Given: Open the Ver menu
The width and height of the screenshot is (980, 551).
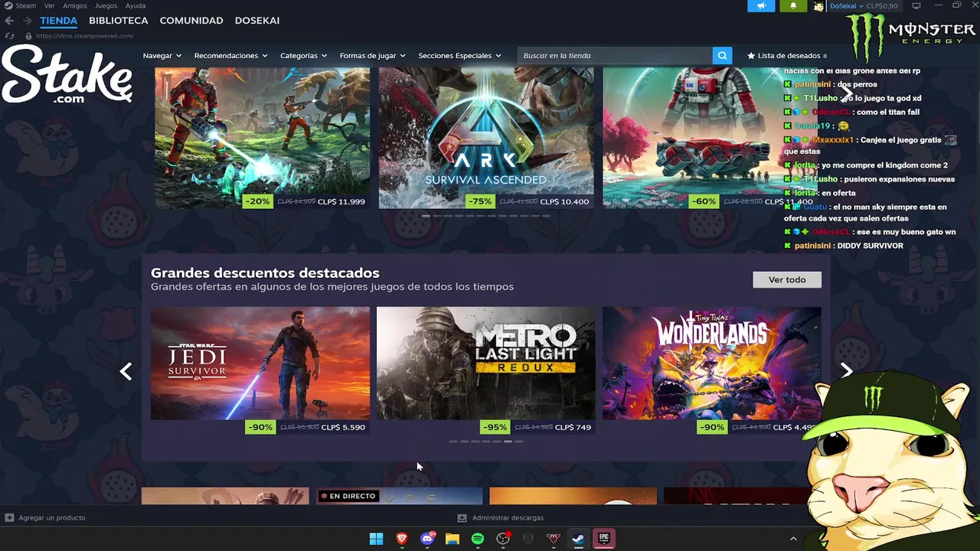Looking at the screenshot, I should coord(49,5).
